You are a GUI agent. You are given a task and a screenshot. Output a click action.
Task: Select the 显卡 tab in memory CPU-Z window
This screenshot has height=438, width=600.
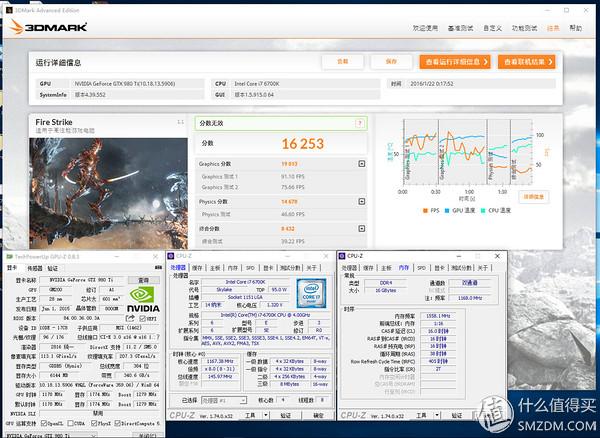[439, 268]
